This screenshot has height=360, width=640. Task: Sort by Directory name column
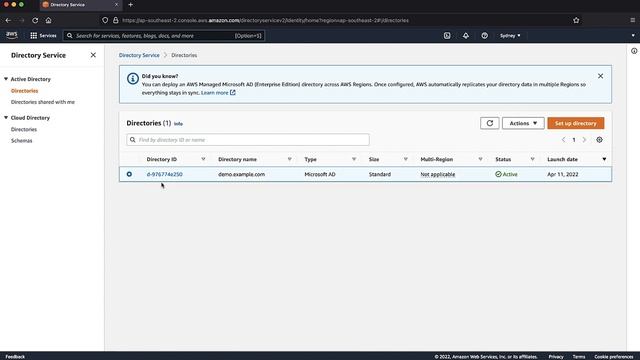point(289,159)
